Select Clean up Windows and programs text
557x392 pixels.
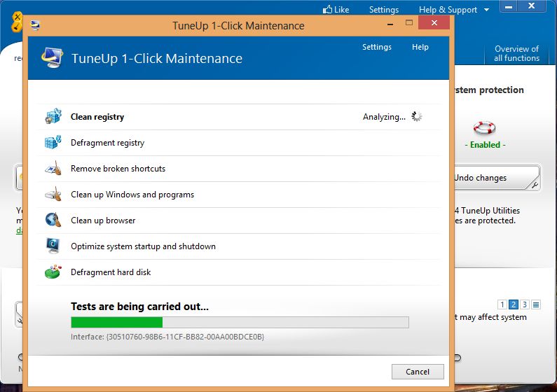[132, 195]
